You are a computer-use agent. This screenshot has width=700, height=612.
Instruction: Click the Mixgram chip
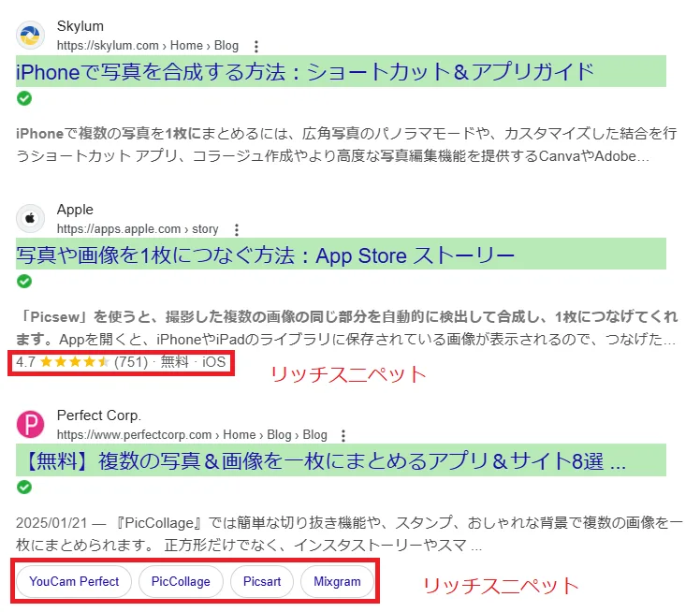[x=337, y=581]
